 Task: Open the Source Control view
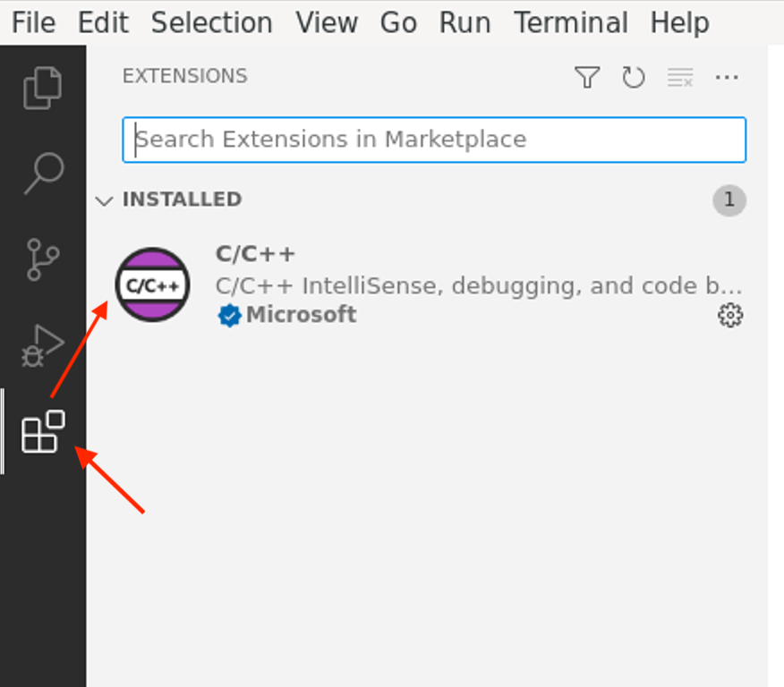[x=42, y=259]
